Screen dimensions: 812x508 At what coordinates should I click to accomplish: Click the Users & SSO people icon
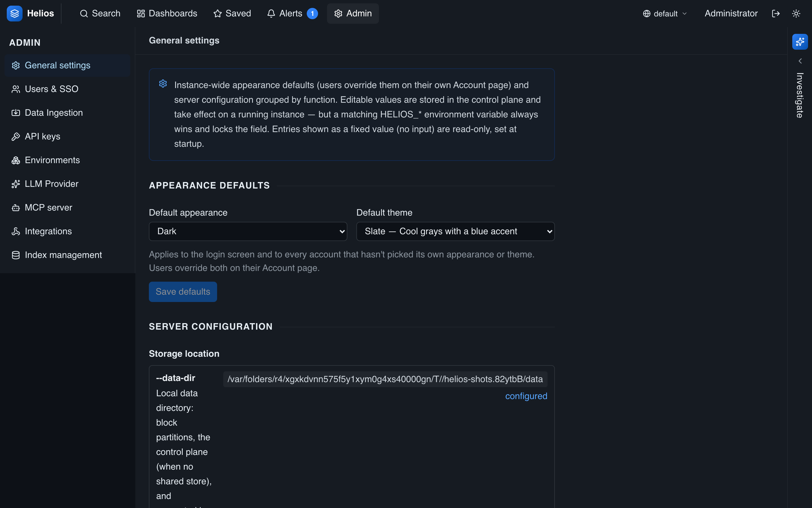(16, 89)
